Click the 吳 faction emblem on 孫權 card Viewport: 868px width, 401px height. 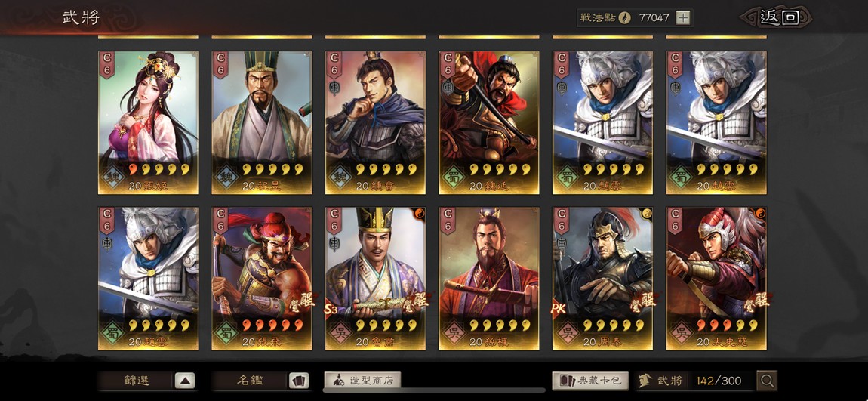(x=454, y=334)
